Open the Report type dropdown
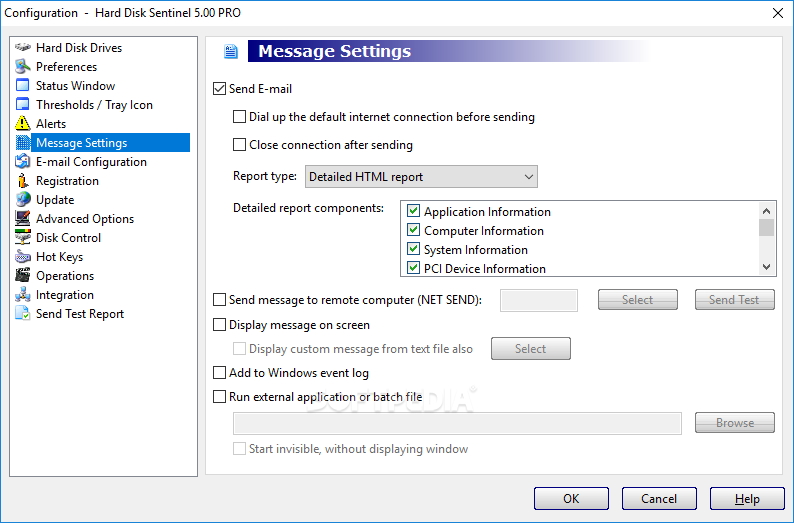This screenshot has width=794, height=523. [421, 177]
